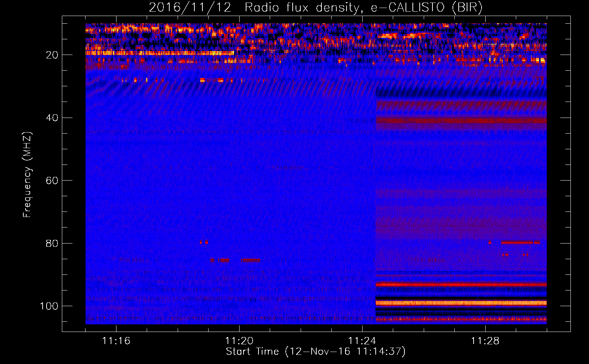Click the '20' frequency tick label
Image resolution: width=589 pixels, height=364 pixels.
click(x=52, y=55)
